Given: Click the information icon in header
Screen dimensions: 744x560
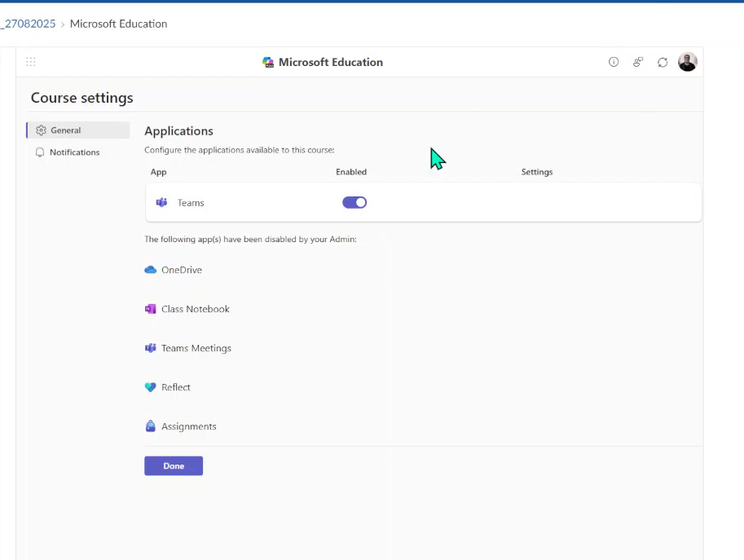Looking at the screenshot, I should [x=614, y=62].
